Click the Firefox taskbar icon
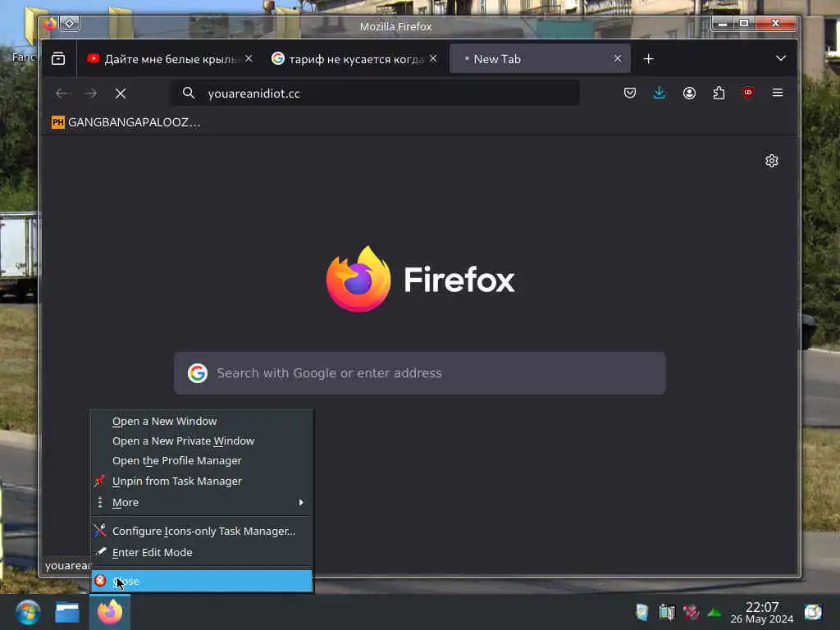840x630 pixels. click(x=110, y=612)
